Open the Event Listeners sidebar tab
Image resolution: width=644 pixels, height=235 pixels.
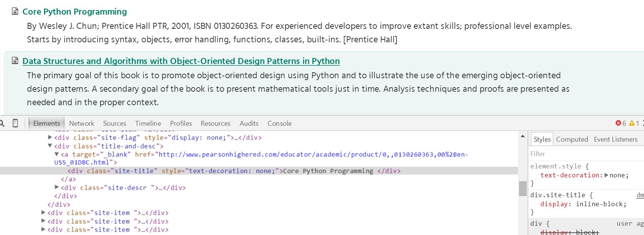[616, 139]
